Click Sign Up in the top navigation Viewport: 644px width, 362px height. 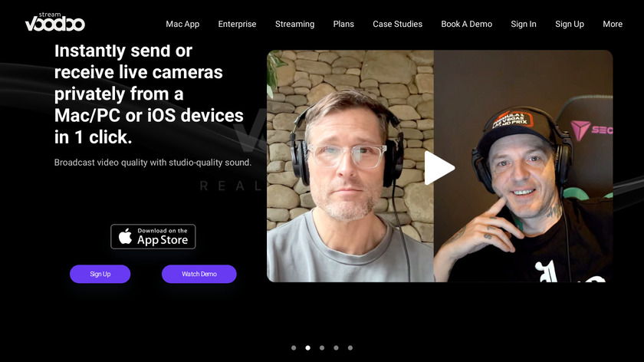click(x=569, y=25)
